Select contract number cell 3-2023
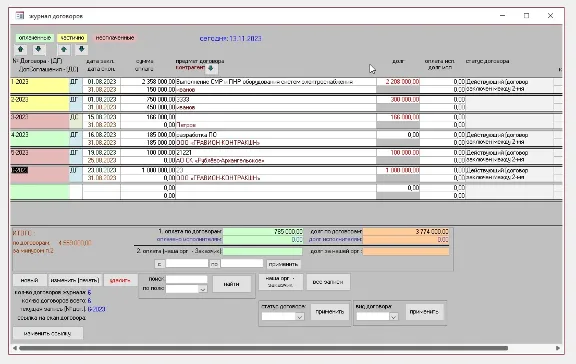 coord(40,121)
